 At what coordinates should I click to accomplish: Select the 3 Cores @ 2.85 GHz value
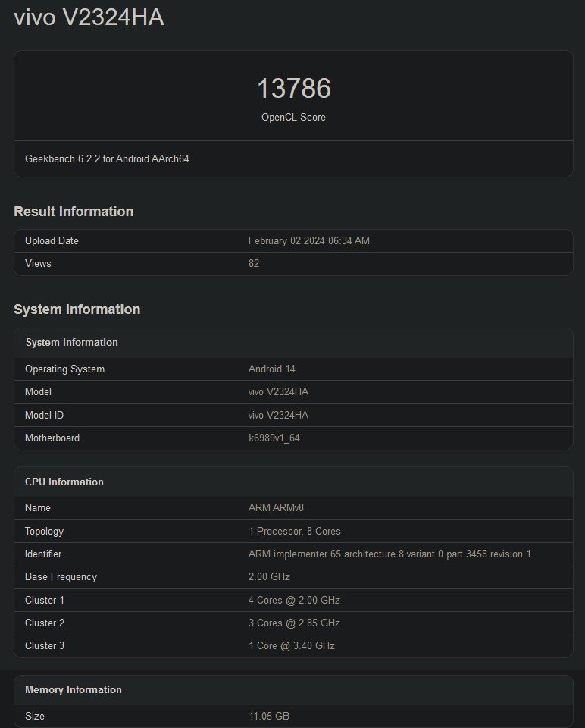click(294, 623)
